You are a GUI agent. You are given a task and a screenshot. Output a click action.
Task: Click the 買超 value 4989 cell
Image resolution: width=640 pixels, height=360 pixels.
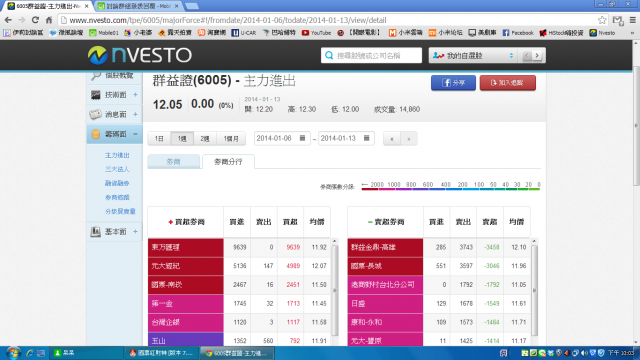[293, 266]
